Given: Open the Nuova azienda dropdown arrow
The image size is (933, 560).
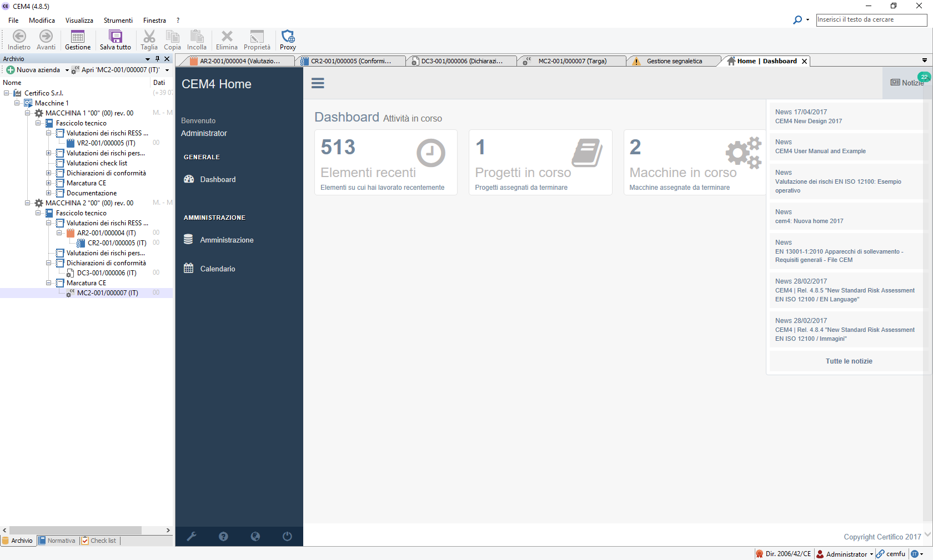Looking at the screenshot, I should pyautogui.click(x=67, y=70).
